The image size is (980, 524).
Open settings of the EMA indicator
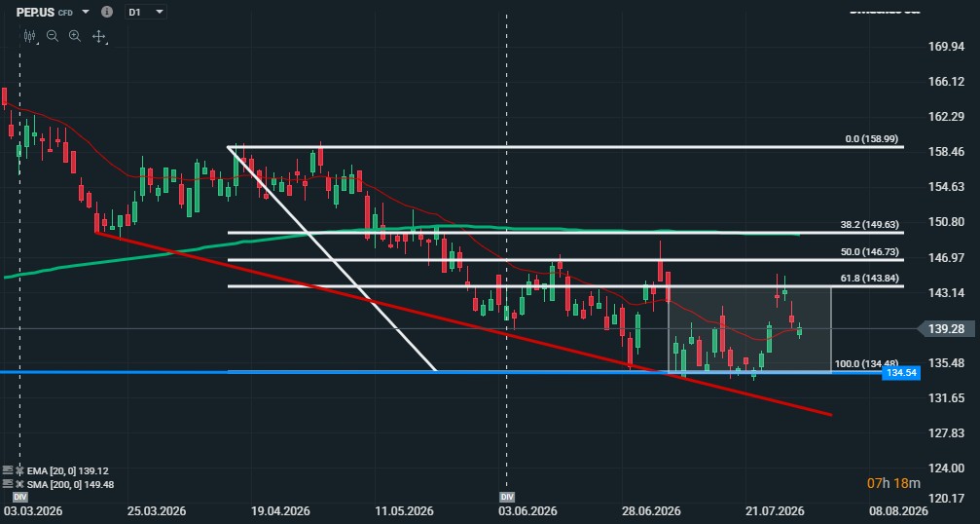8,470
